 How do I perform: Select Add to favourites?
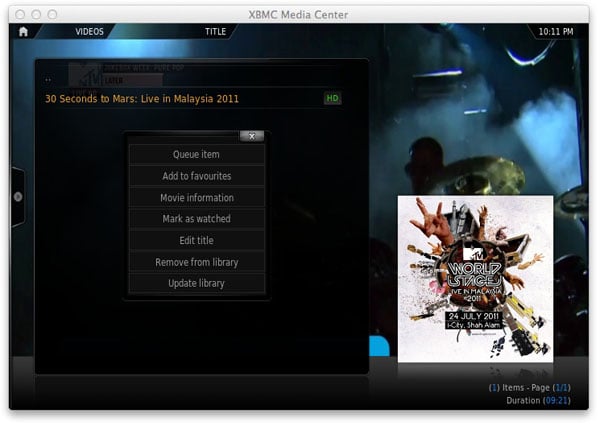(196, 176)
